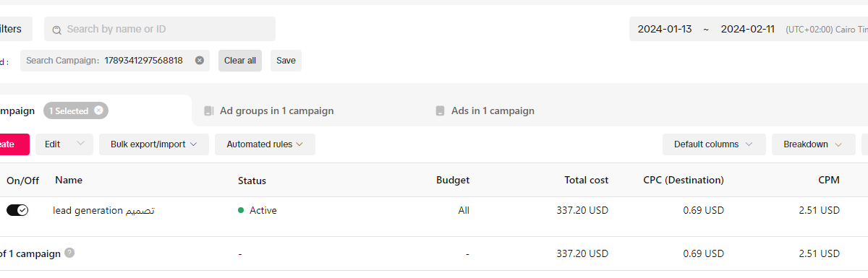This screenshot has width=868, height=278.
Task: Click the Ad groups tab icon
Action: 209,111
